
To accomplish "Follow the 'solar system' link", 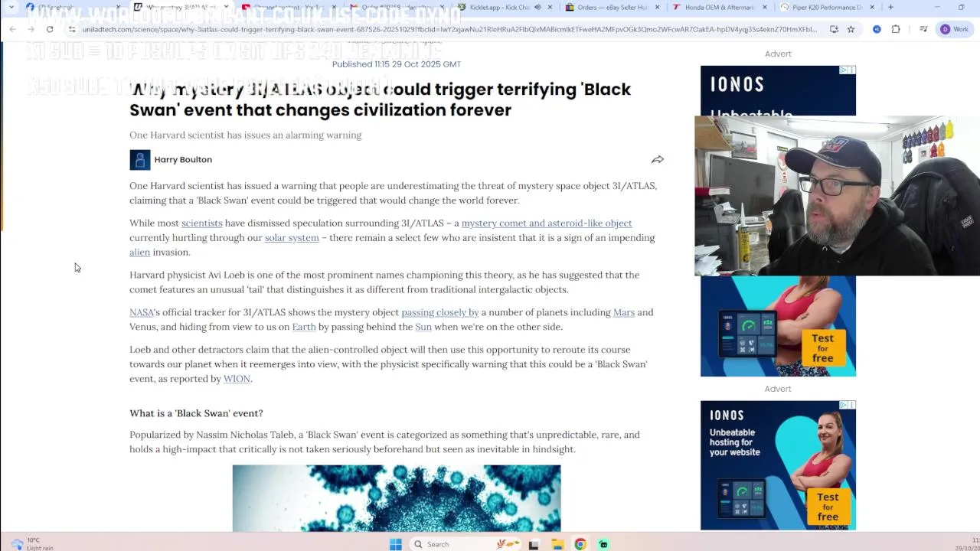I will [292, 237].
